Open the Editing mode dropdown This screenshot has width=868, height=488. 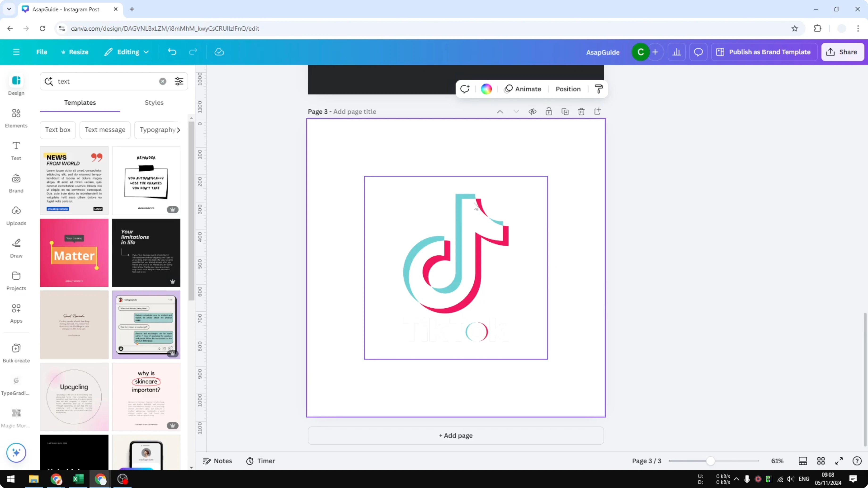point(127,52)
